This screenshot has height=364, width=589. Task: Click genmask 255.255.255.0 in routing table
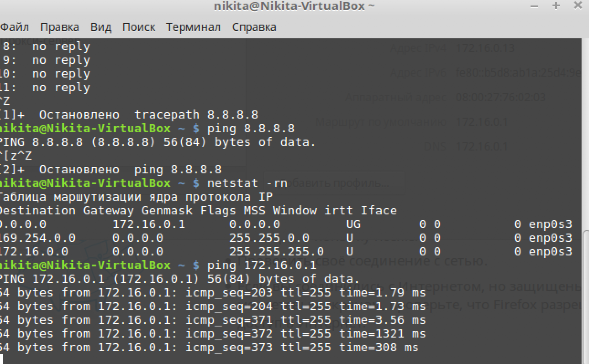276,251
